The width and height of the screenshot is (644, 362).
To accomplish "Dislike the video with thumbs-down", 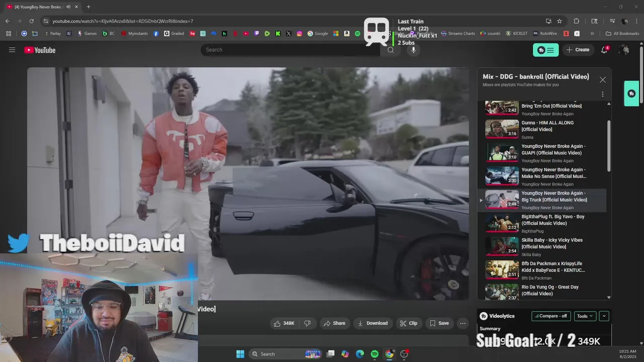I will 307,323.
